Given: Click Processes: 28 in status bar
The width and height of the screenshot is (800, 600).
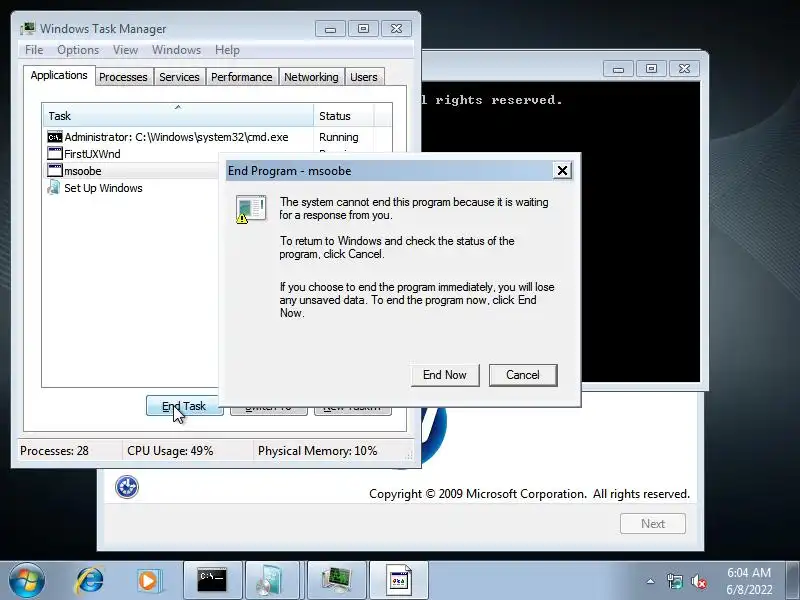Looking at the screenshot, I should (54, 451).
